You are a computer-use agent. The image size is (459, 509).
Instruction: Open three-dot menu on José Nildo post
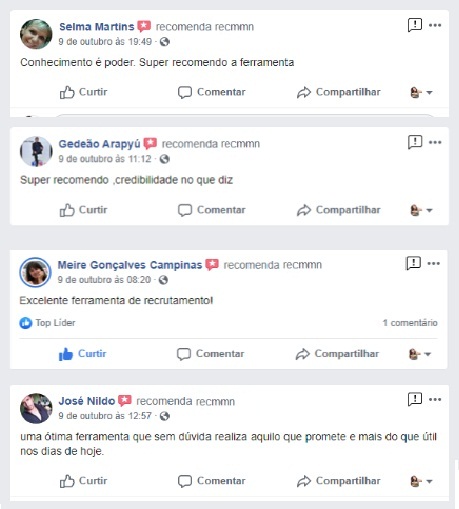pos(435,399)
